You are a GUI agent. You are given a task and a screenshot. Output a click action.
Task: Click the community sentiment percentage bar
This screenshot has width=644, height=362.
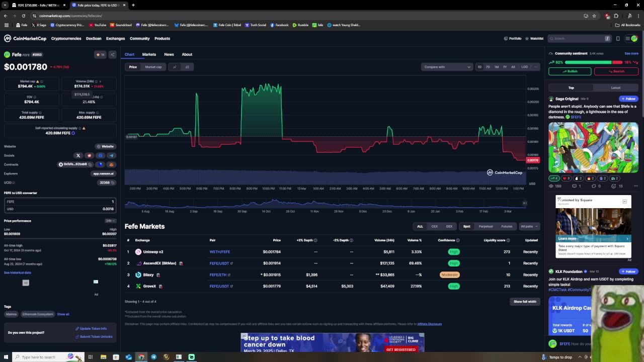click(594, 62)
